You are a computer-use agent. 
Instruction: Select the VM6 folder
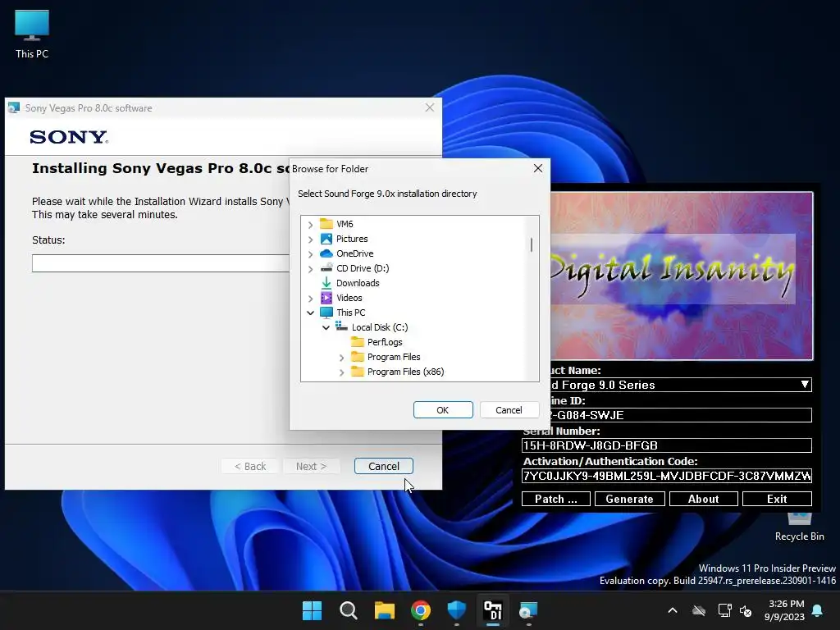pos(345,224)
